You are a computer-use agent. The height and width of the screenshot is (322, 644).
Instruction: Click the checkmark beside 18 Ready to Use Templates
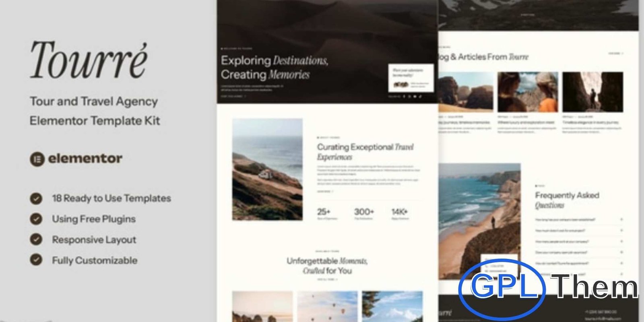click(x=36, y=198)
